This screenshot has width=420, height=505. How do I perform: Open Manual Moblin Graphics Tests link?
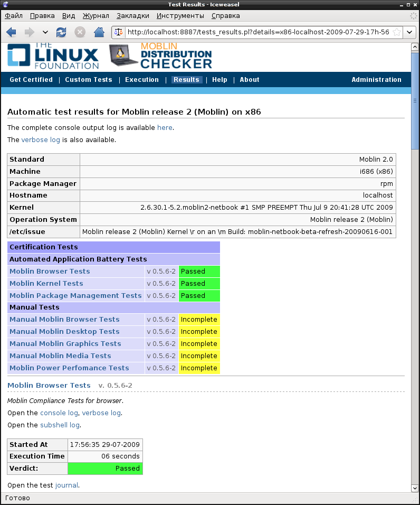(x=65, y=344)
